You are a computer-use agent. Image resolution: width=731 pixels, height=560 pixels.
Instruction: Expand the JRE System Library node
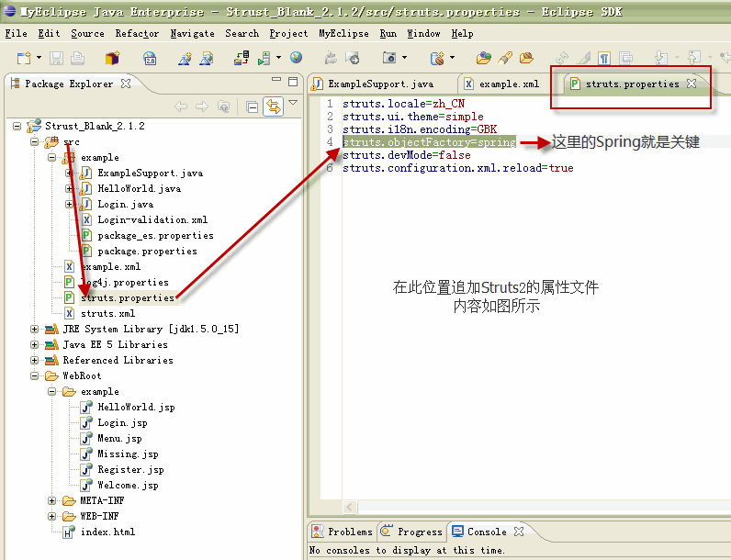(x=35, y=329)
